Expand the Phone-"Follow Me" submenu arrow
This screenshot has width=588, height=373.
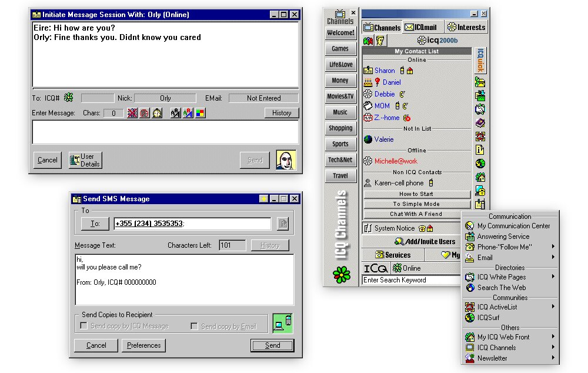pos(553,247)
